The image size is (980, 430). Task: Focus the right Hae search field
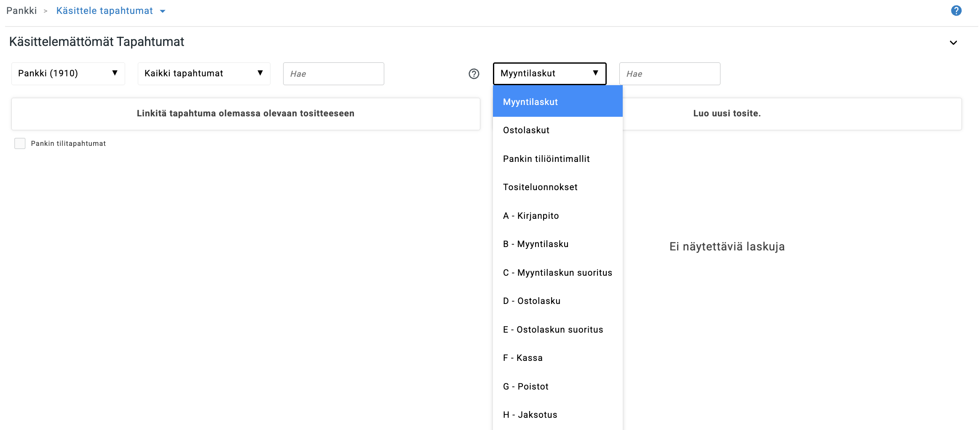(669, 74)
